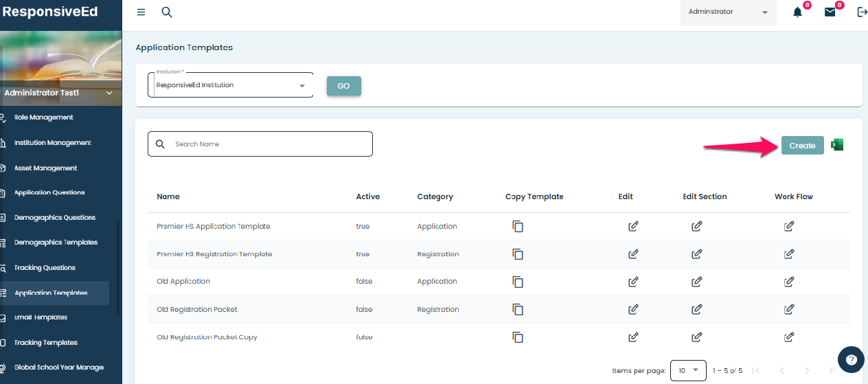Go to Email Templates in sidebar
This screenshot has width=868, height=384.
pyautogui.click(x=41, y=317)
